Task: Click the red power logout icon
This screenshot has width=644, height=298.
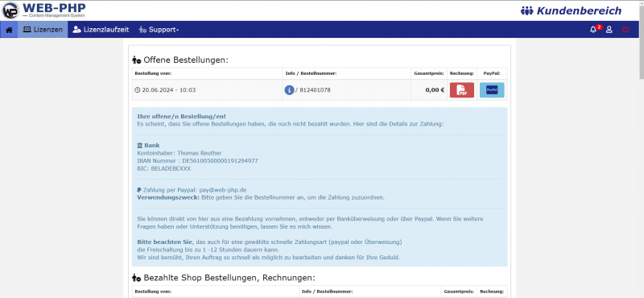Action: click(625, 30)
